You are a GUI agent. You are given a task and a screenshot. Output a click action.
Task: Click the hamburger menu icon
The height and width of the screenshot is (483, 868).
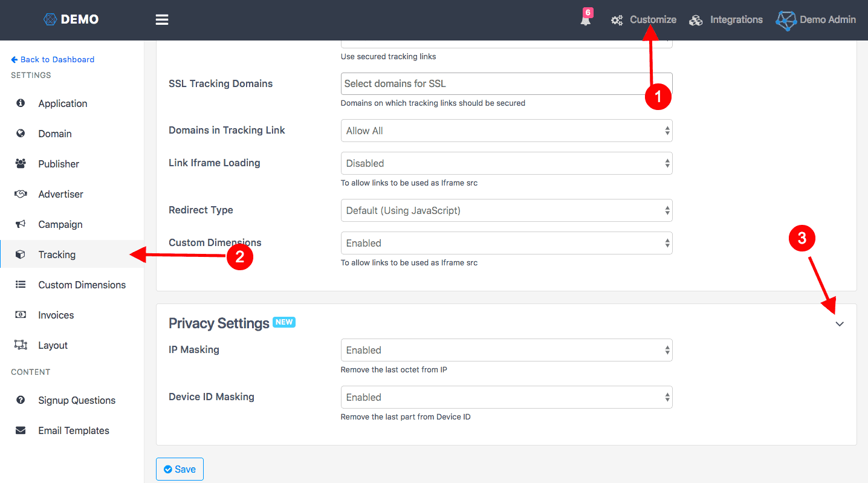(161, 20)
